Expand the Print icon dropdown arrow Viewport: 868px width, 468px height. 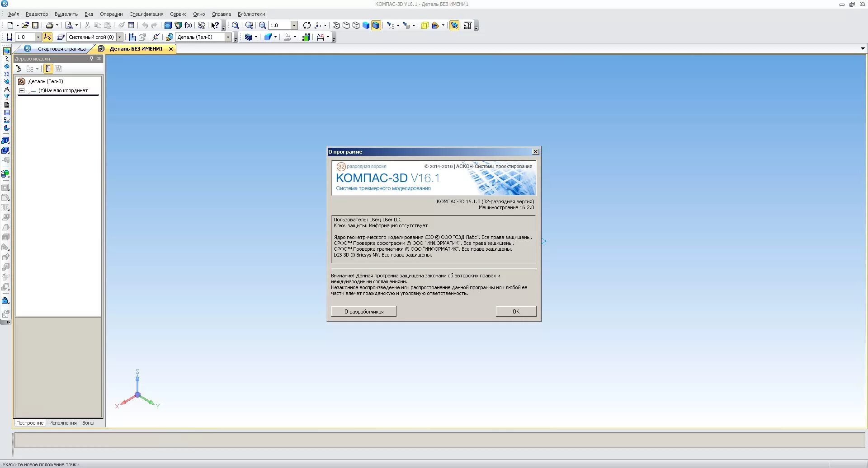(x=57, y=25)
